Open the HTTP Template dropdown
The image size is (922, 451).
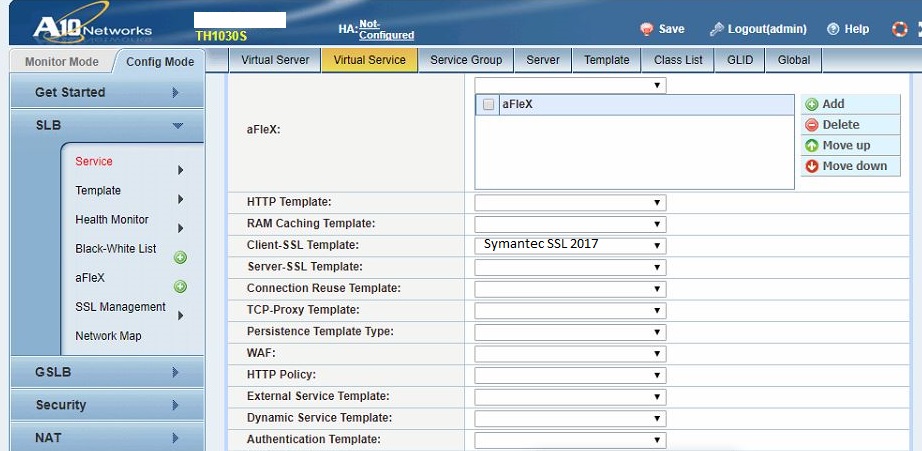570,202
